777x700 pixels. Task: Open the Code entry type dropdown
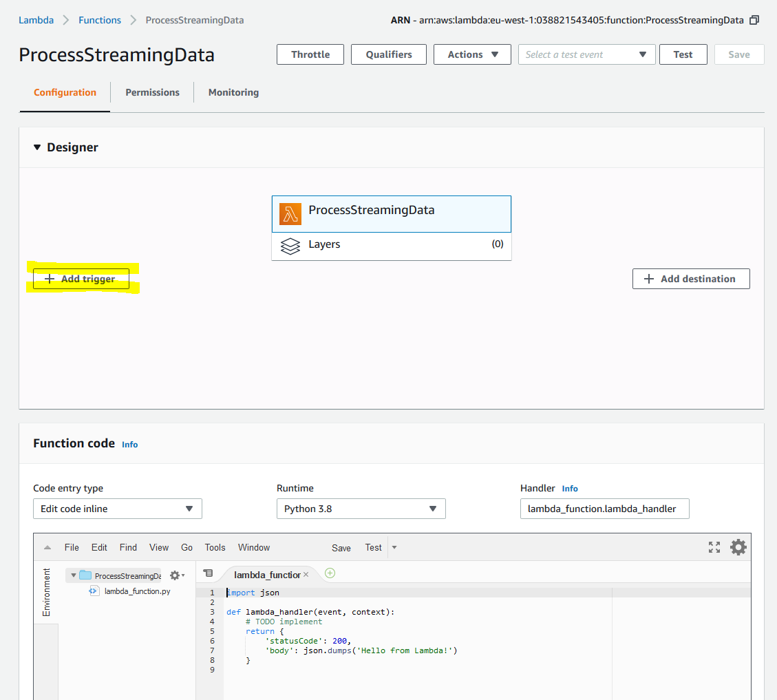click(118, 509)
